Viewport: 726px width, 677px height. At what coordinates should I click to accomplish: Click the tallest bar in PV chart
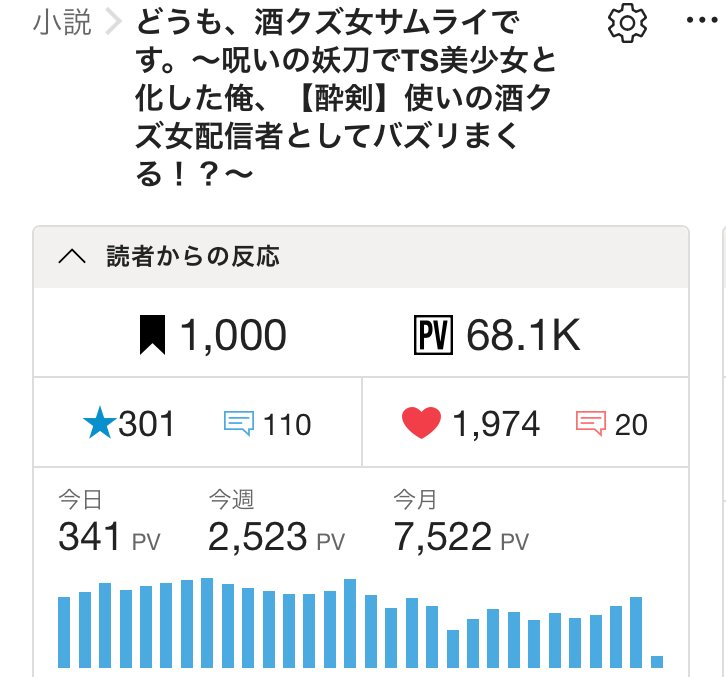(207, 622)
